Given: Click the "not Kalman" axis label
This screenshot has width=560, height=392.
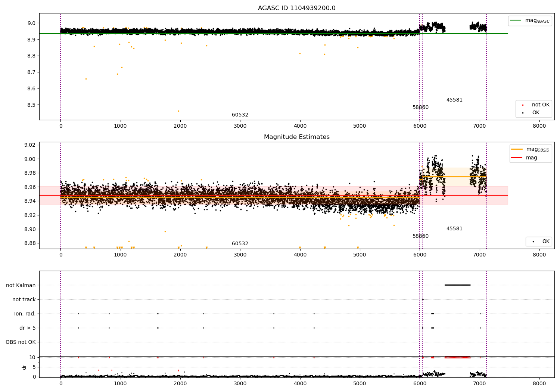Looking at the screenshot, I should pyautogui.click(x=21, y=285).
